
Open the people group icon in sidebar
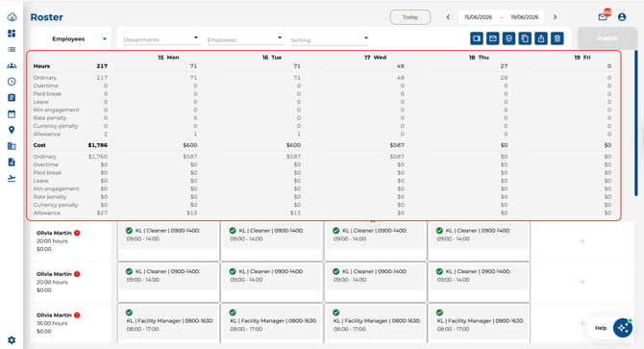coord(12,65)
